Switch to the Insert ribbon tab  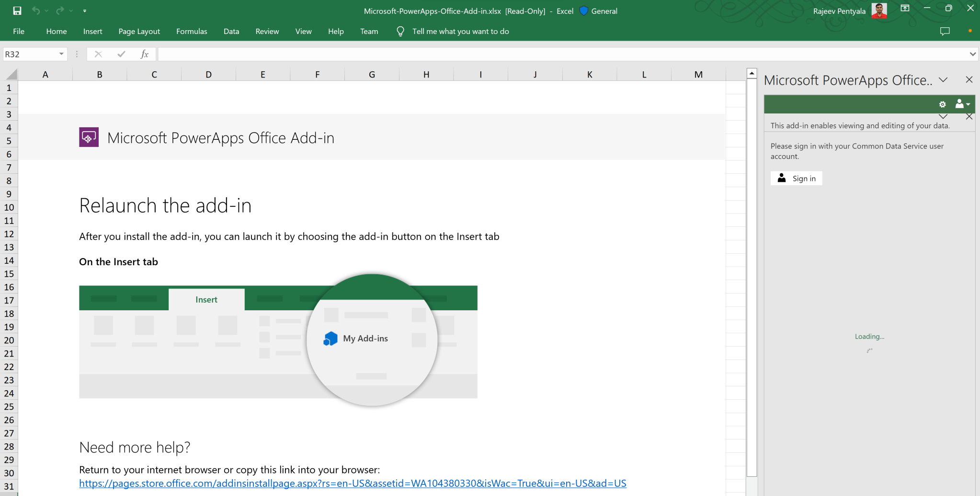92,31
